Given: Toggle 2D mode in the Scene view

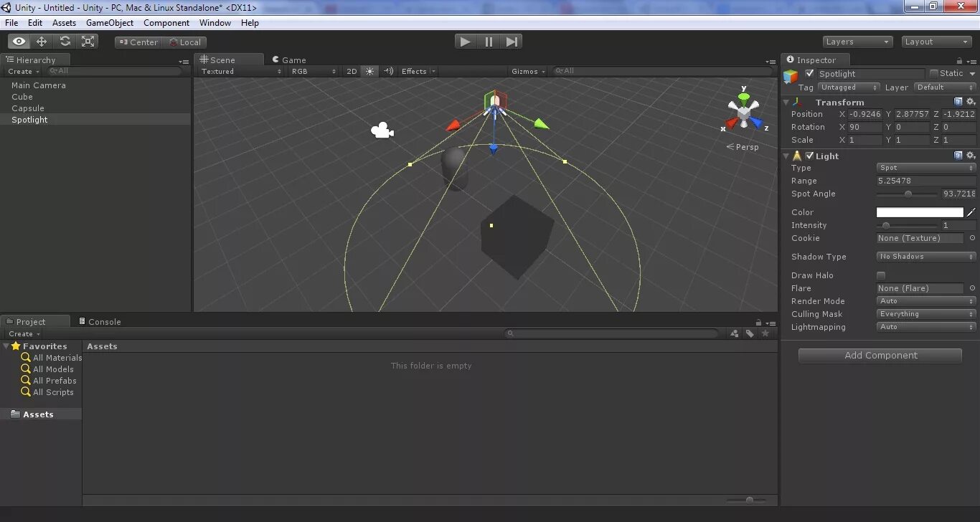Looking at the screenshot, I should tap(352, 71).
